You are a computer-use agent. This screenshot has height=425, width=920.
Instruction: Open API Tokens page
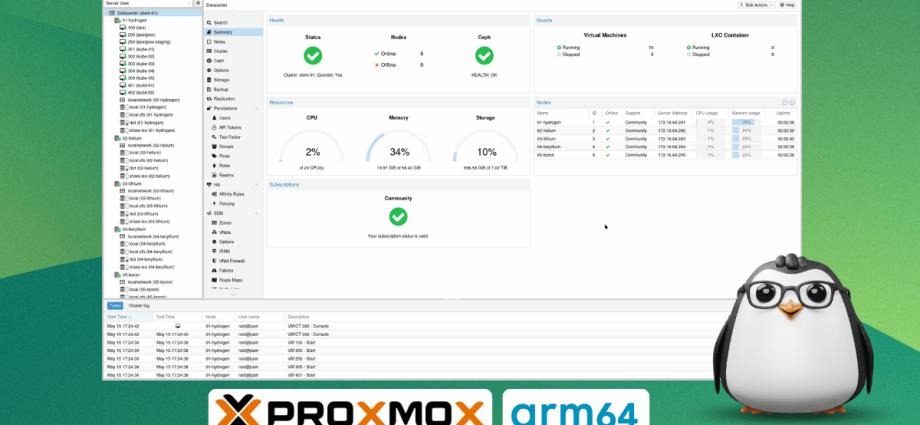(230, 127)
